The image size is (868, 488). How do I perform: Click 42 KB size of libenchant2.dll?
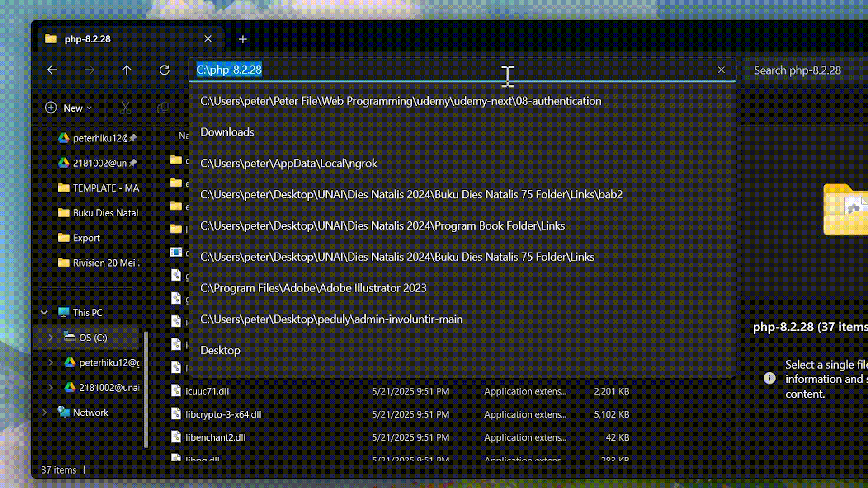[617, 437]
